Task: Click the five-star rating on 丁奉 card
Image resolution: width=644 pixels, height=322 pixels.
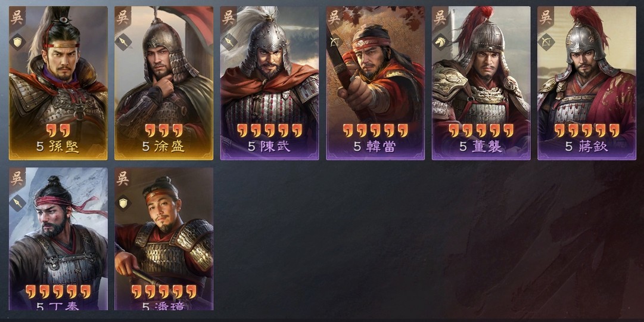Action: point(58,292)
